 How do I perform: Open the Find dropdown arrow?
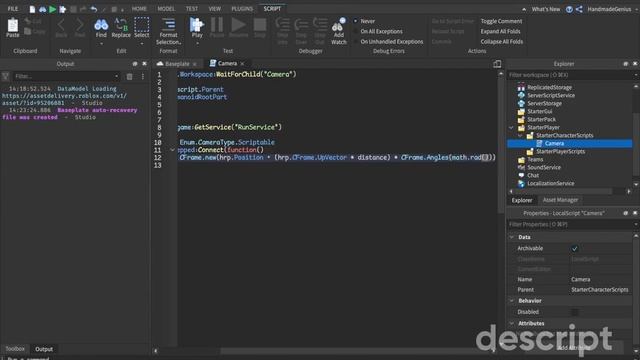pos(101,43)
